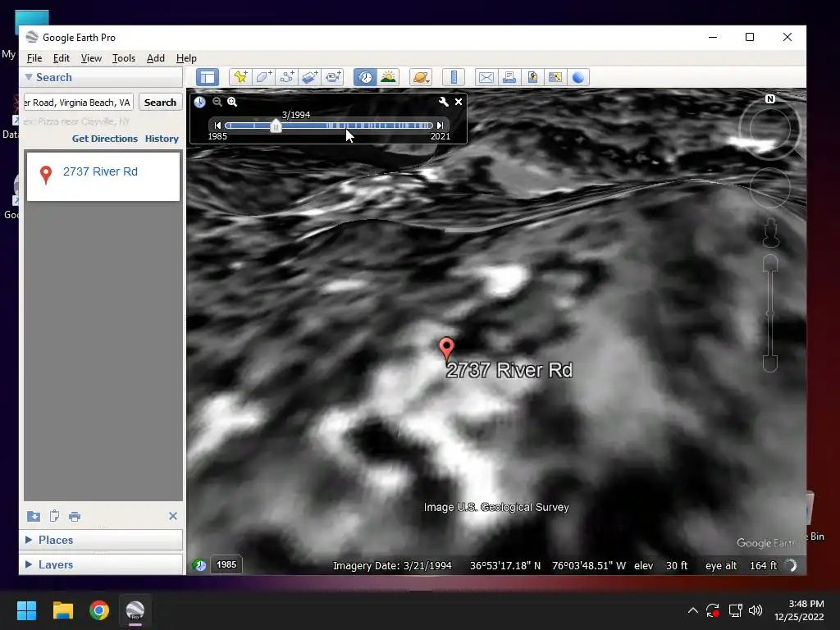Close the historical imagery slider
The image size is (840, 630).
point(459,101)
